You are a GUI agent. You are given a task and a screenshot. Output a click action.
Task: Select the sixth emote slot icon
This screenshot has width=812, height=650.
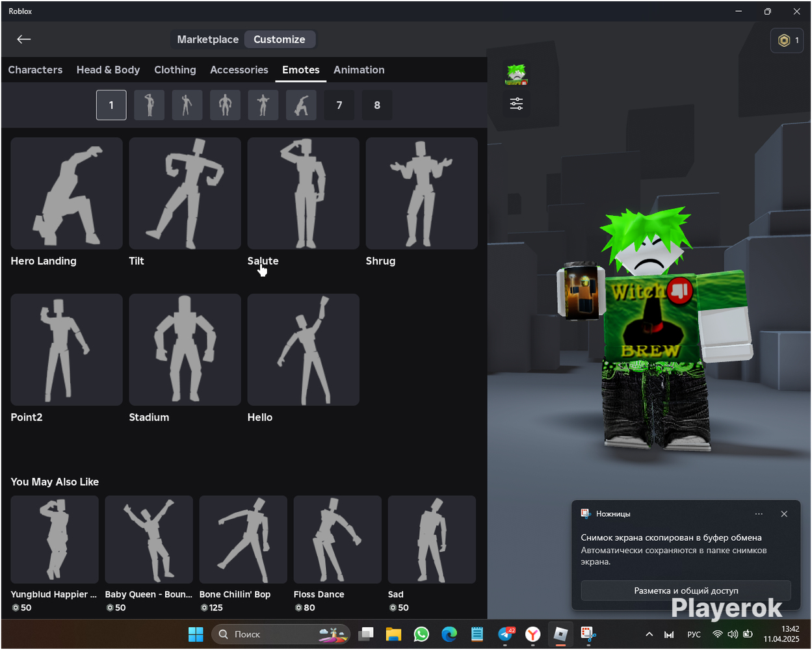coord(301,105)
